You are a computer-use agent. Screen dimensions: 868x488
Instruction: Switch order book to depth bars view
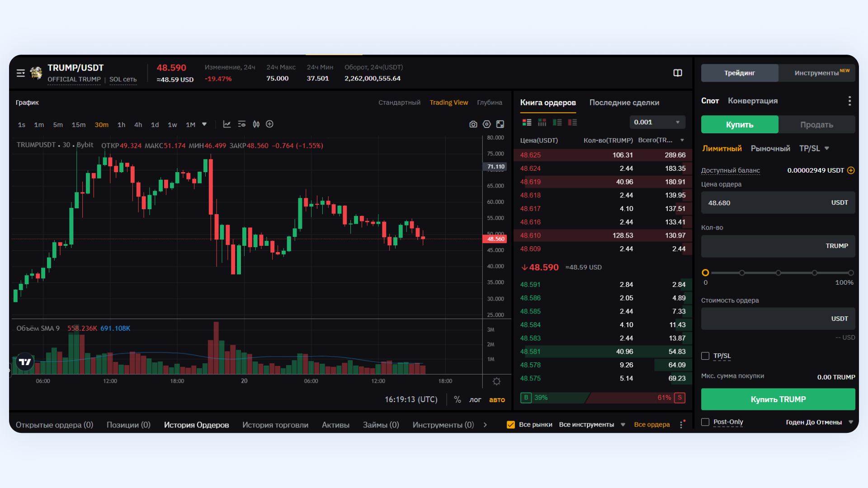click(542, 122)
